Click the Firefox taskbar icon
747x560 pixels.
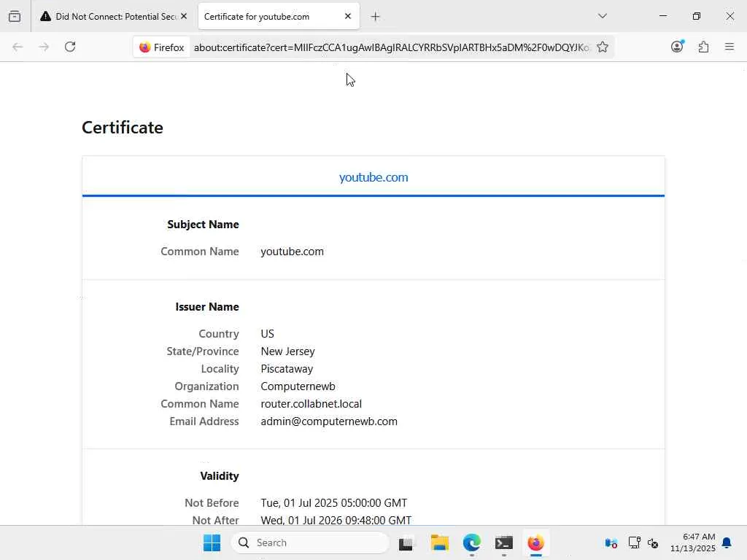click(x=536, y=542)
